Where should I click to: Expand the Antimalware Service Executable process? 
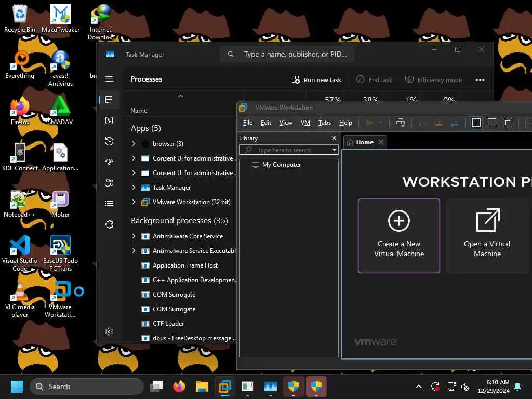134,251
